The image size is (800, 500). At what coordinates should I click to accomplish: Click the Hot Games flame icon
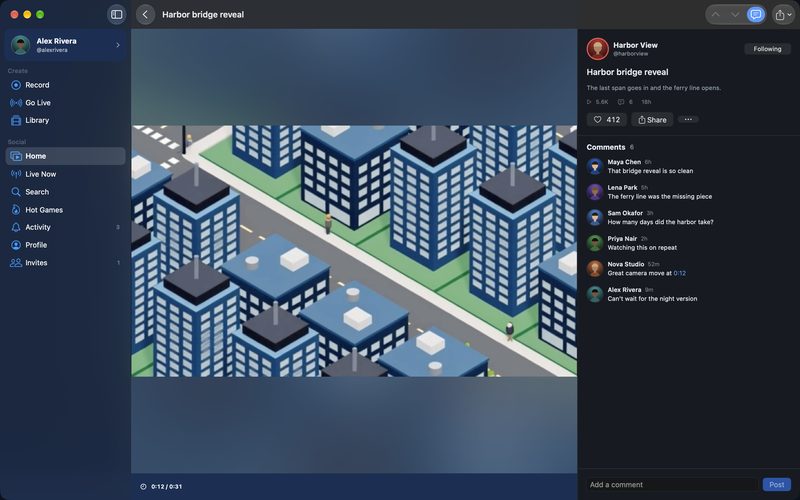point(16,210)
